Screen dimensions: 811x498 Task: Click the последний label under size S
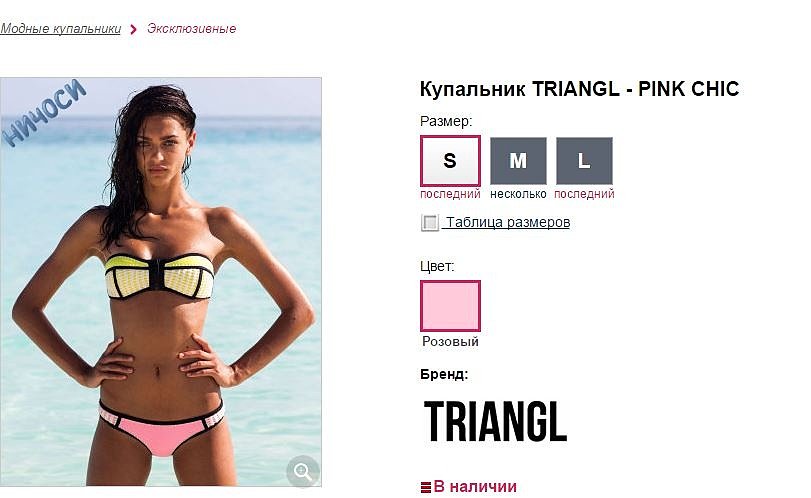click(x=450, y=194)
